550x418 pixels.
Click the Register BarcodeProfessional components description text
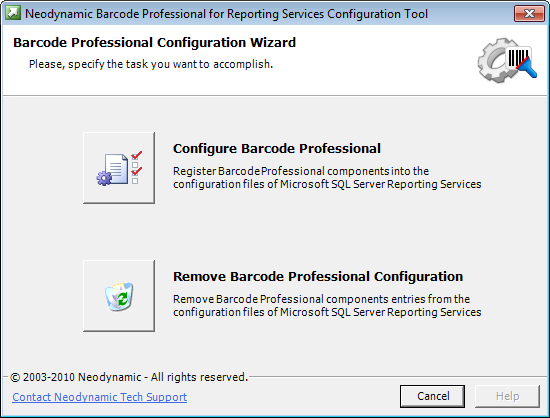click(327, 177)
